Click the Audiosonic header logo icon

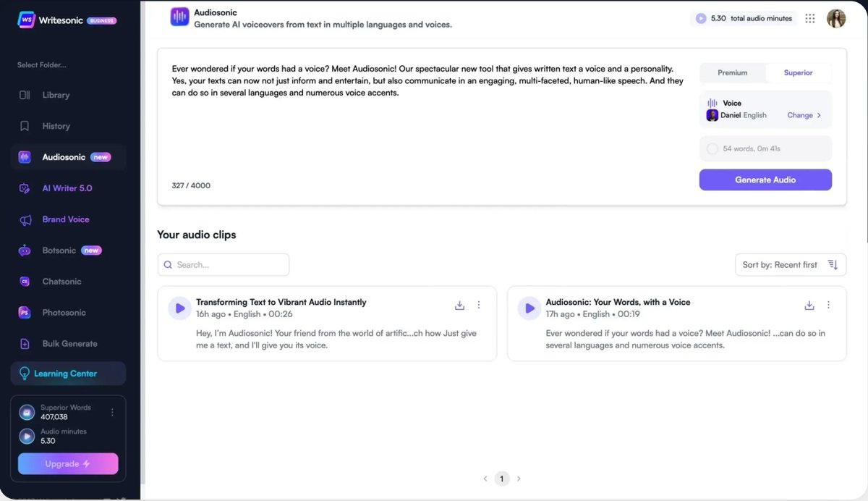point(179,17)
